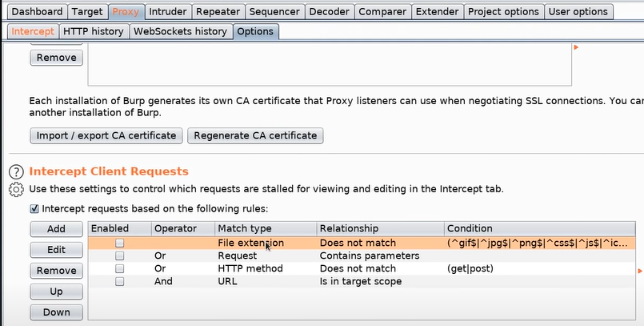Click Import / export CA certificate

[x=106, y=135]
